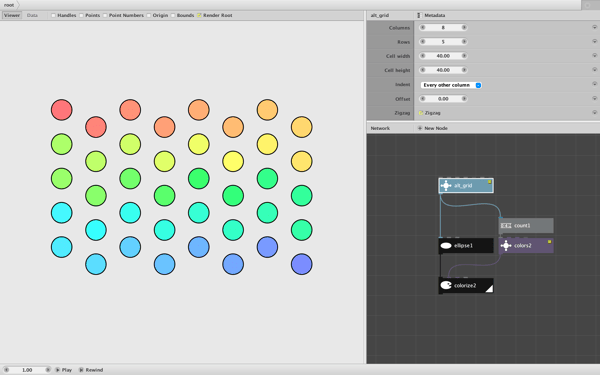Decrease Offset value with left arrow

coord(423,99)
